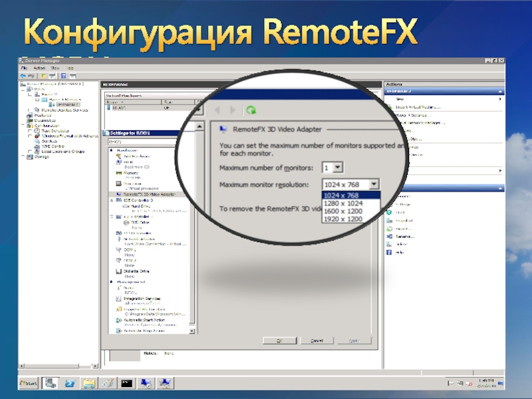The height and width of the screenshot is (399, 532).
Task: Click the Up one level folder icon
Action: click(x=43, y=76)
